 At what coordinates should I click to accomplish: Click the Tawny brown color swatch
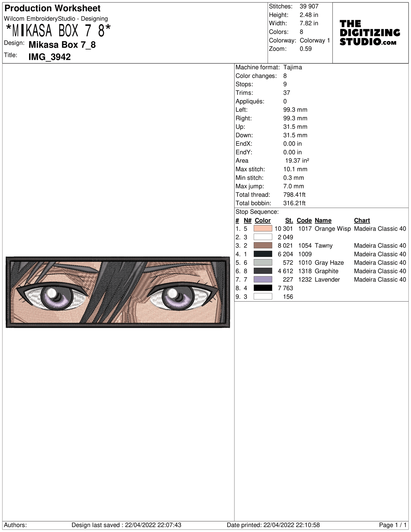coord(263,246)
